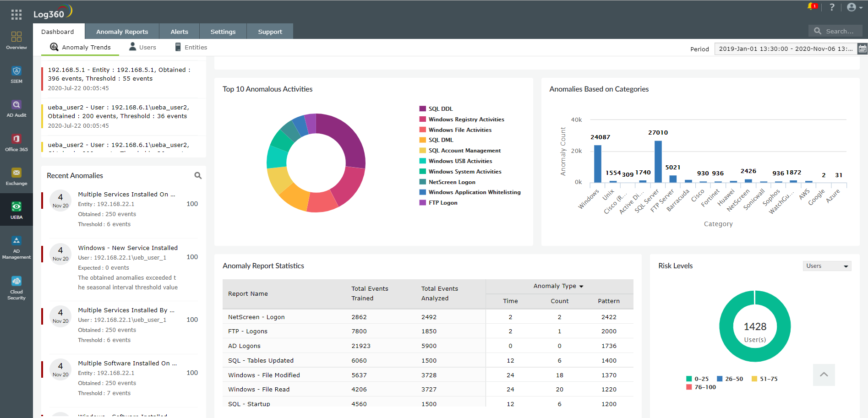The height and width of the screenshot is (418, 868).
Task: Open the Risk Levels Users dropdown
Action: (x=827, y=266)
